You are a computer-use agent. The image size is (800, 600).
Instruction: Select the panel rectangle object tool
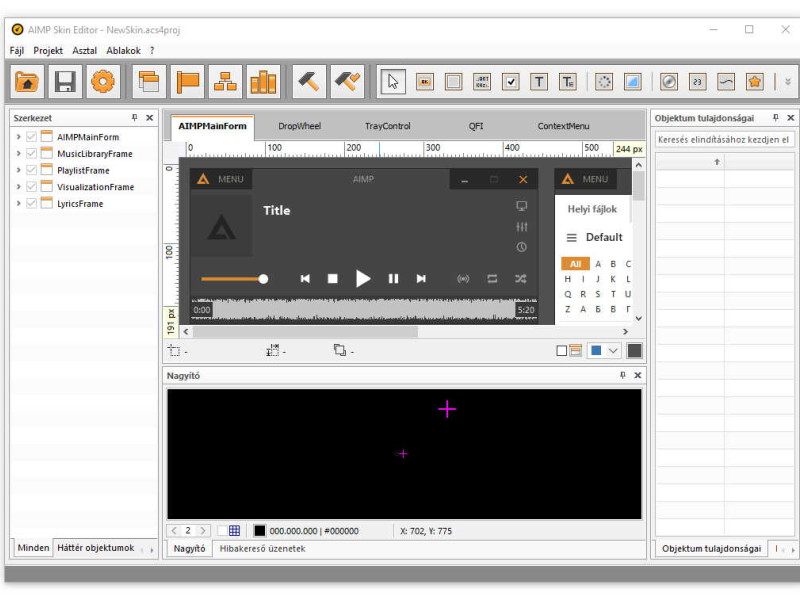coord(454,82)
